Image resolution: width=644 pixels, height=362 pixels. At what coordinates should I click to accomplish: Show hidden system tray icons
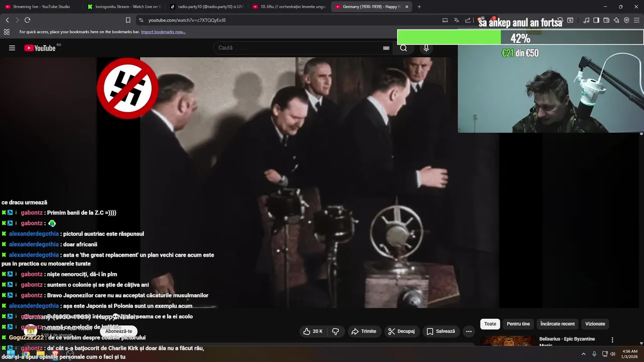pyautogui.click(x=584, y=354)
